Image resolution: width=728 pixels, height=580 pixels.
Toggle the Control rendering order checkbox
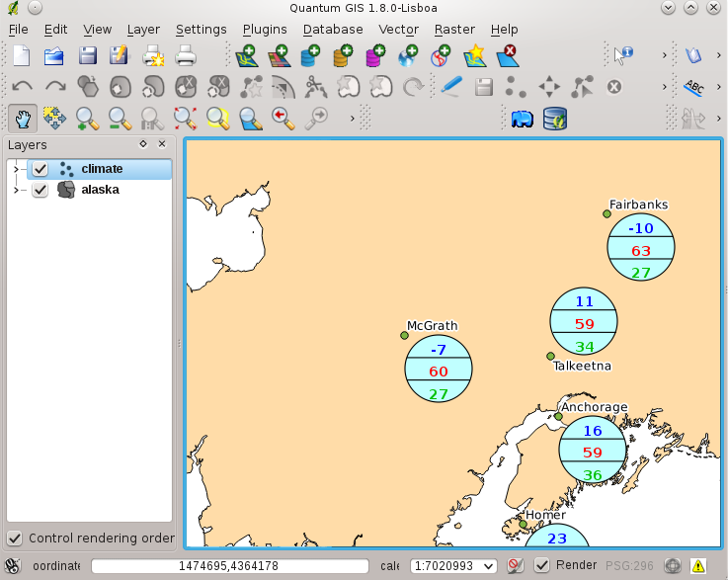tap(15, 539)
